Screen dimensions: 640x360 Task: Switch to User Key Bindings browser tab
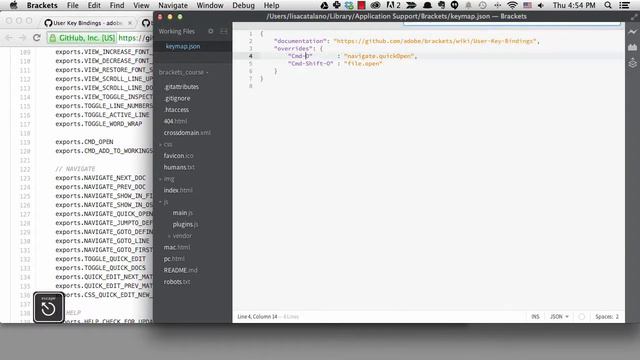pos(87,23)
